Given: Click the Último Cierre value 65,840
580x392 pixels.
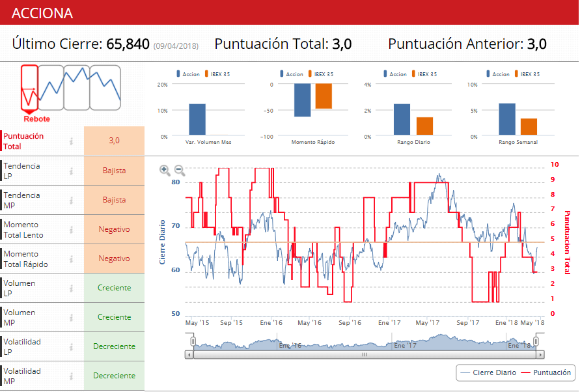Looking at the screenshot, I should [x=128, y=44].
